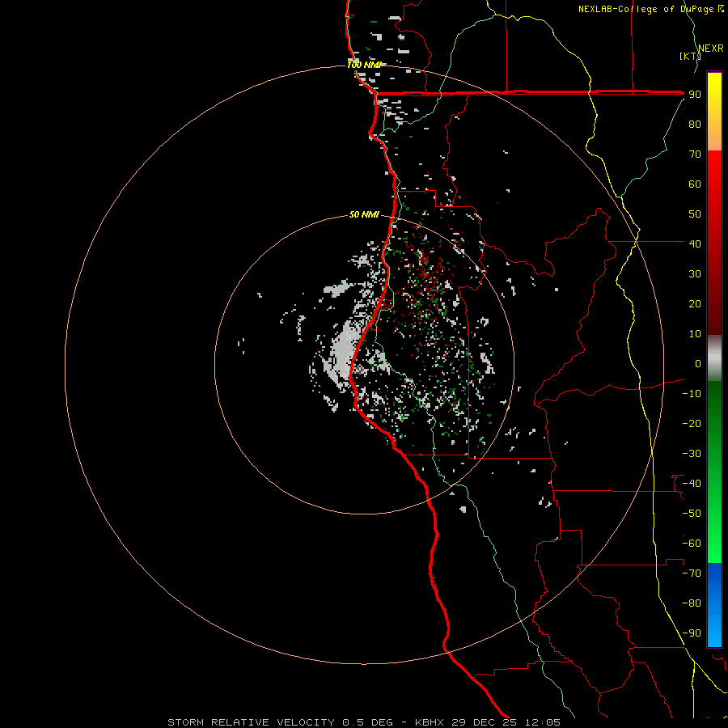Viewport: 728px width, 728px height.
Task: Click the 0 value on the velocity scale
Action: point(698,363)
